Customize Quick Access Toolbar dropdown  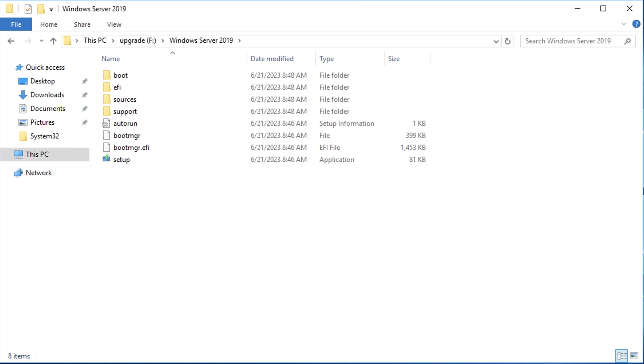point(51,9)
